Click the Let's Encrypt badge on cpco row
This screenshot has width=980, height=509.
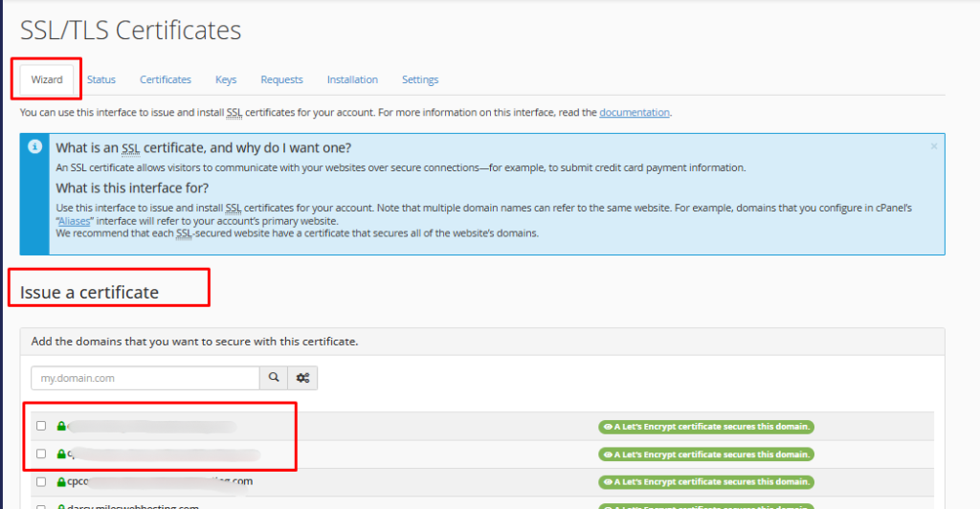[x=705, y=481]
